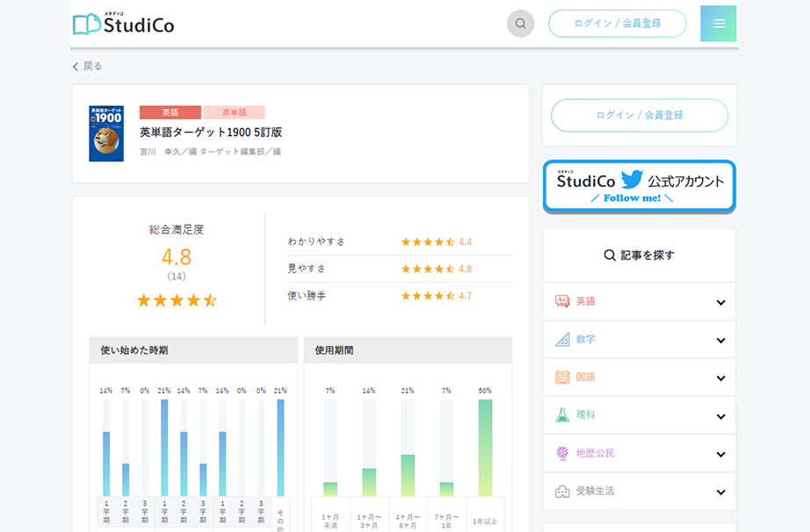The height and width of the screenshot is (532, 810).
Task: Click the 英単語ターゲット1900 book cover thumbnail
Action: pyautogui.click(x=106, y=133)
